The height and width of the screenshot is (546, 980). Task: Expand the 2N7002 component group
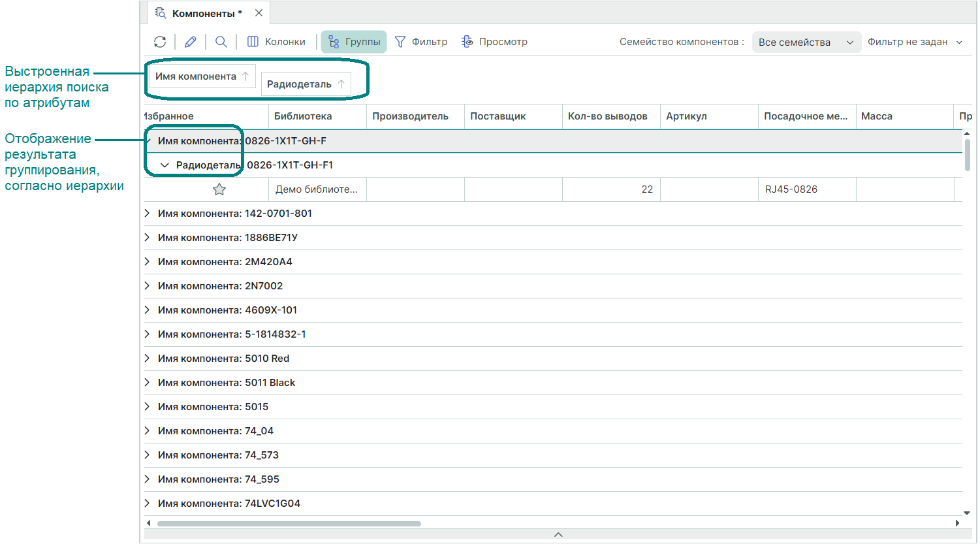click(x=148, y=286)
